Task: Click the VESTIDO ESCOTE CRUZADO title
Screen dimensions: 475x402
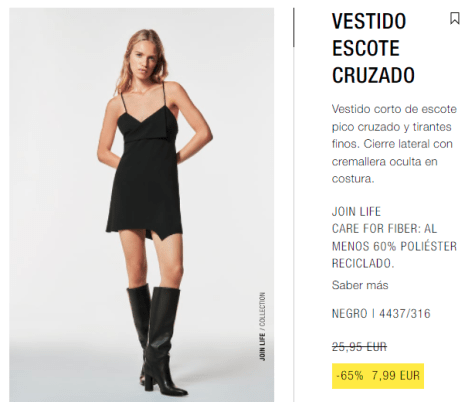Action: click(x=373, y=48)
